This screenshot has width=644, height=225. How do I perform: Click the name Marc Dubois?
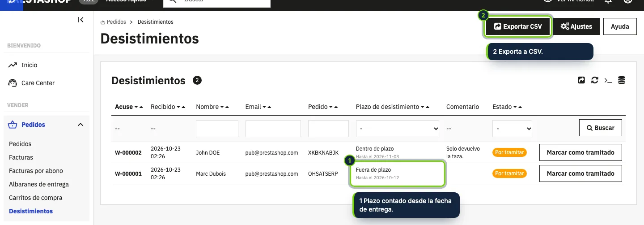(211, 174)
